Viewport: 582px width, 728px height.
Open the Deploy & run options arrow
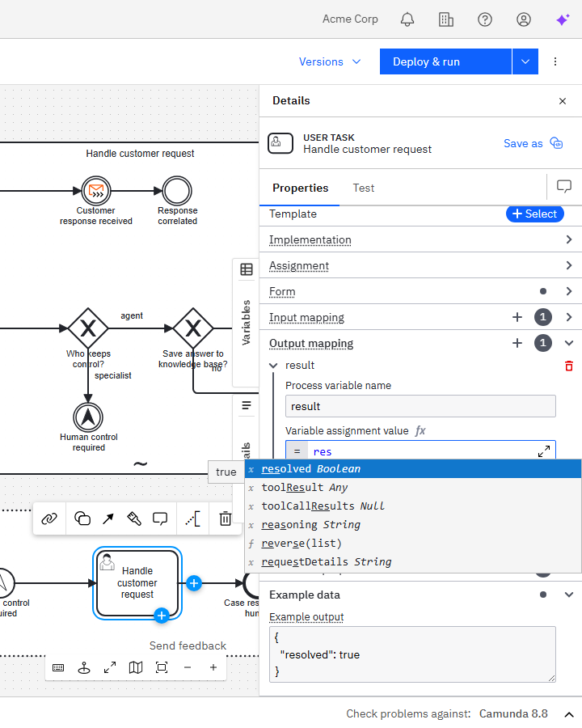pos(525,61)
